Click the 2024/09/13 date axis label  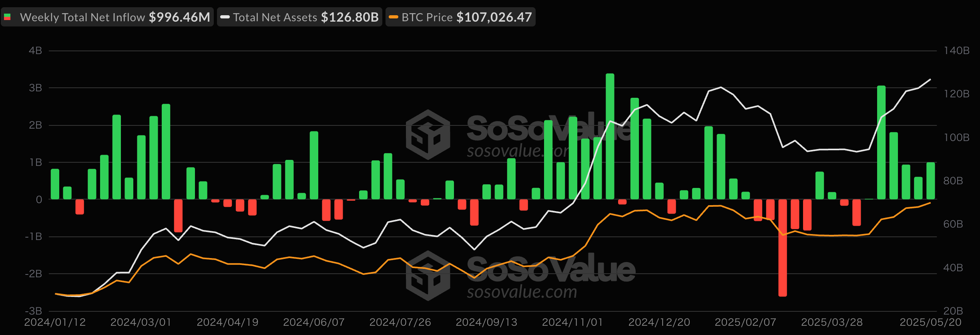486,322
